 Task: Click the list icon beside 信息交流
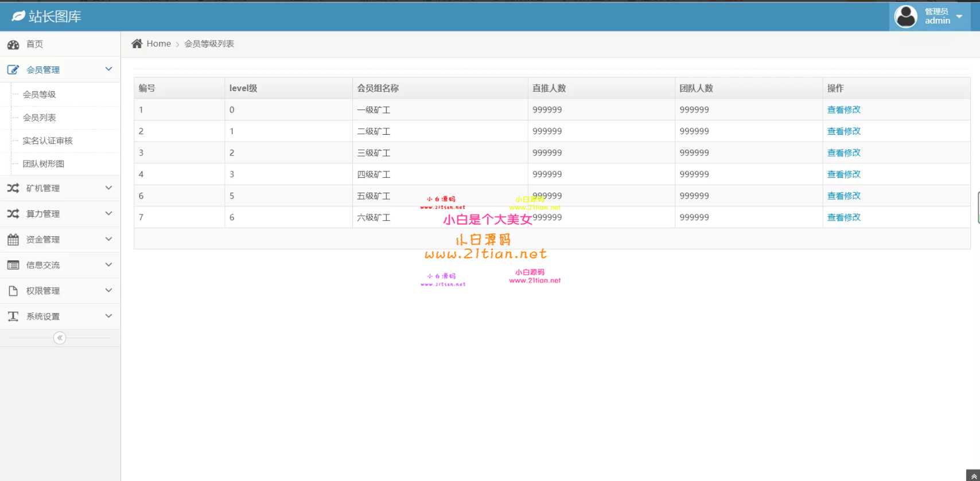click(13, 265)
